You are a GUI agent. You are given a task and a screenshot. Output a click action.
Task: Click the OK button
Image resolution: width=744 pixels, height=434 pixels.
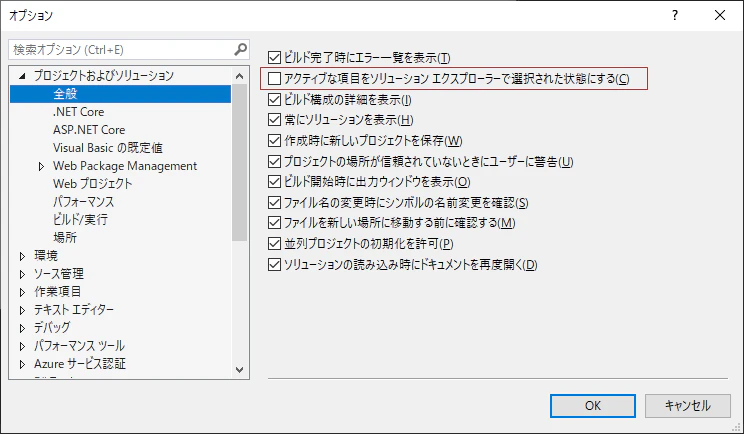point(592,406)
